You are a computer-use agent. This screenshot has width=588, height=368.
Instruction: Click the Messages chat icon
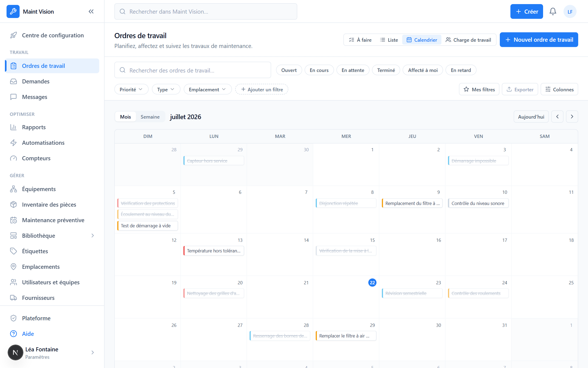(x=13, y=97)
